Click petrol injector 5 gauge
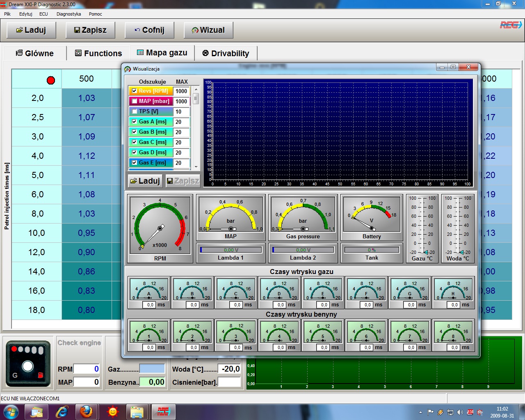Screen dimensions: 525x420 (x=323, y=336)
